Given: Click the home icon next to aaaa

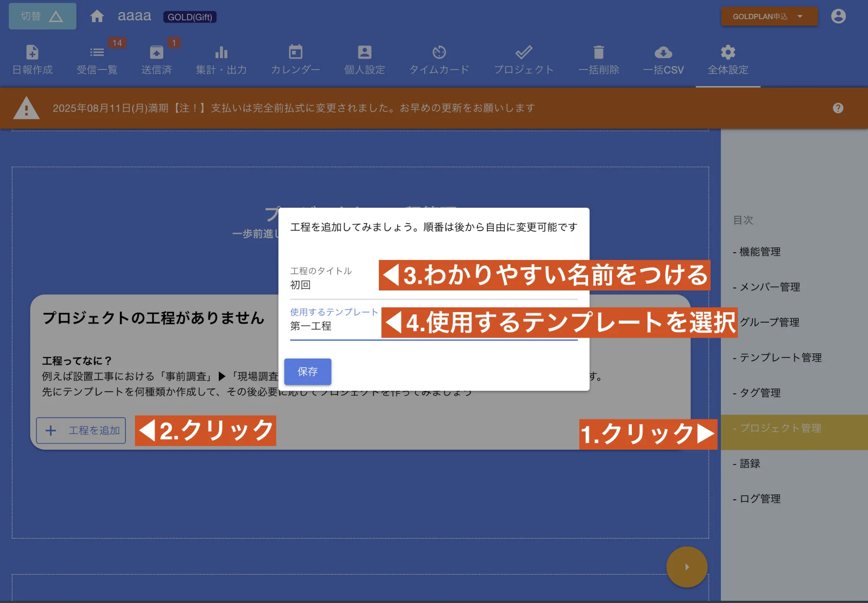Looking at the screenshot, I should [98, 16].
